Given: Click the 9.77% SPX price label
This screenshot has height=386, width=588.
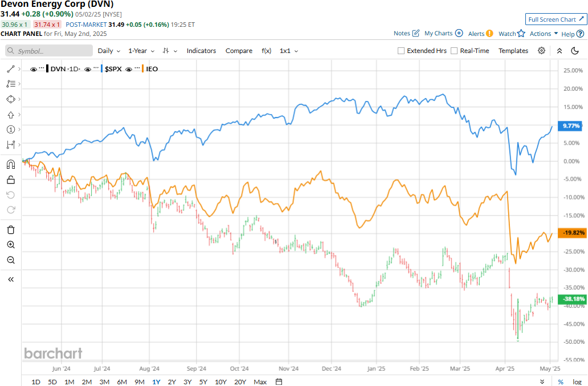Looking at the screenshot, I should [x=571, y=125].
